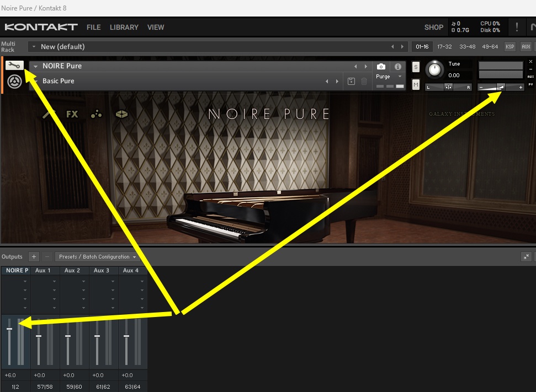Open first insert slot of Aux 1
536x392 pixels.
(x=45, y=281)
